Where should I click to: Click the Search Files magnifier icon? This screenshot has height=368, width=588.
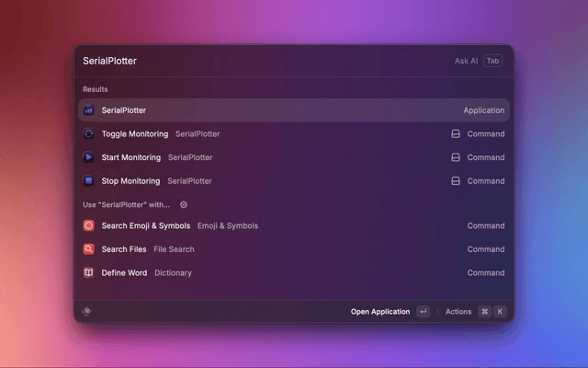[89, 249]
